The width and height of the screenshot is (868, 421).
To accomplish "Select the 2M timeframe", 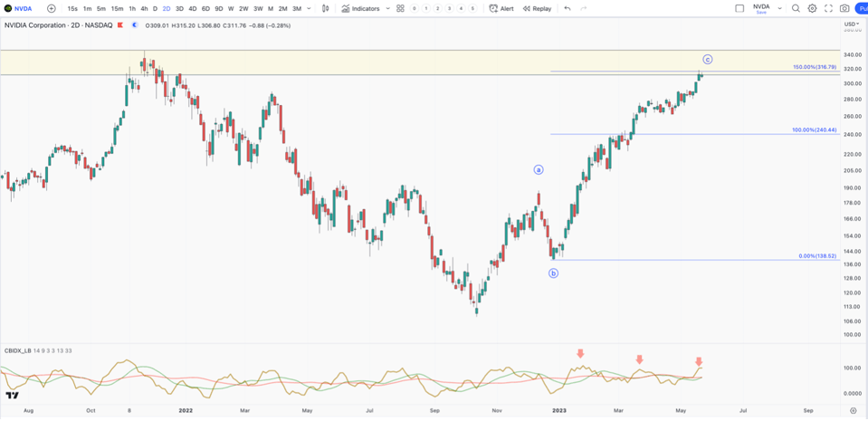I will (x=283, y=9).
